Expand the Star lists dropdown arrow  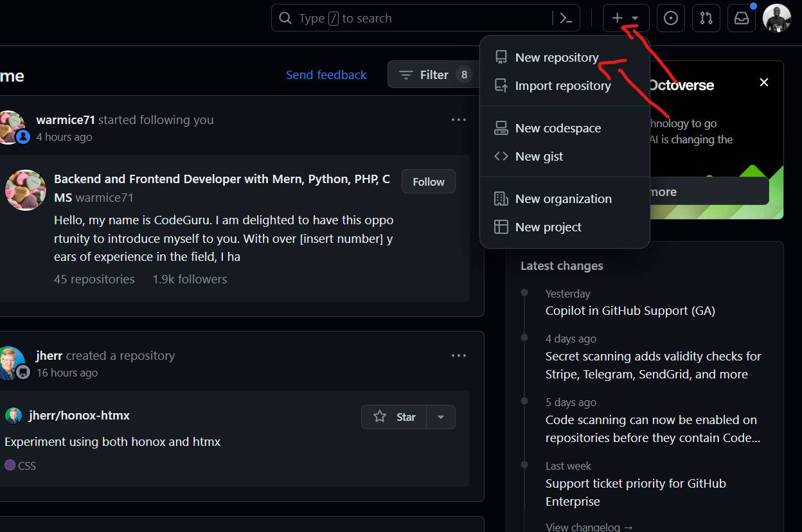(x=441, y=417)
